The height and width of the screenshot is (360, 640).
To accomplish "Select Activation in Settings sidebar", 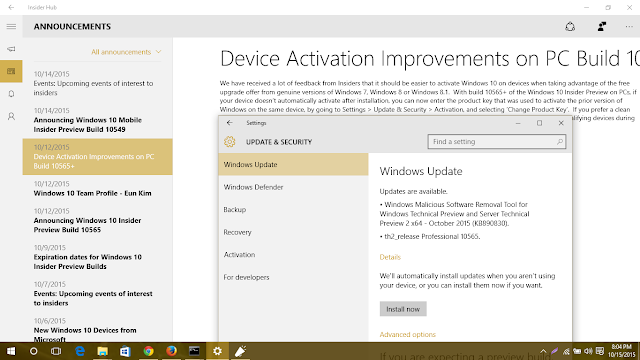I will point(293,254).
